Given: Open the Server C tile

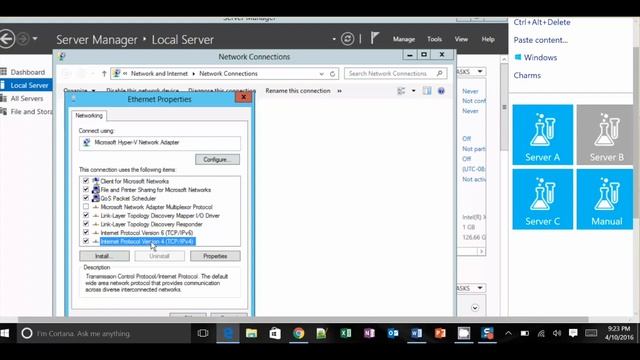Looking at the screenshot, I should (x=542, y=199).
